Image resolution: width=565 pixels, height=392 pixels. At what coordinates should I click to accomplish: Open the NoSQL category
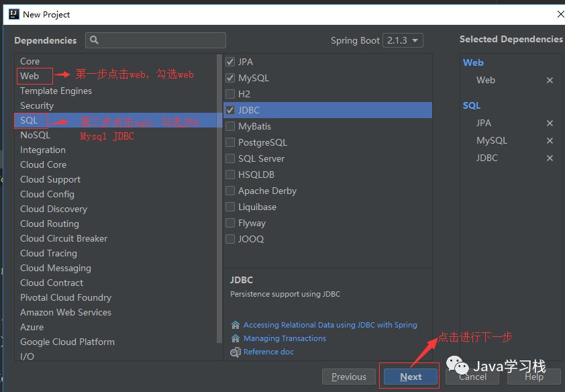[x=36, y=135]
